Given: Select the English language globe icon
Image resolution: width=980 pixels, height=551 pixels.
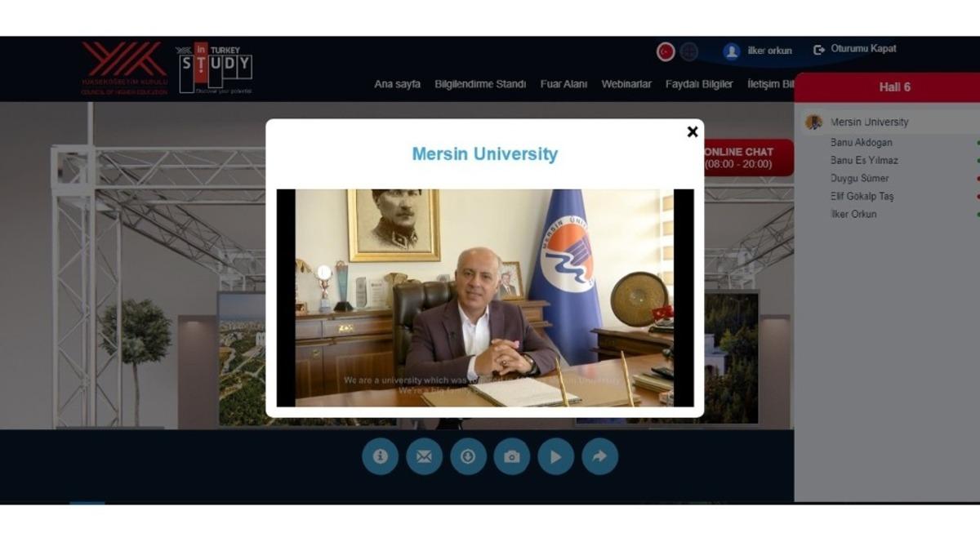Looking at the screenshot, I should [689, 51].
